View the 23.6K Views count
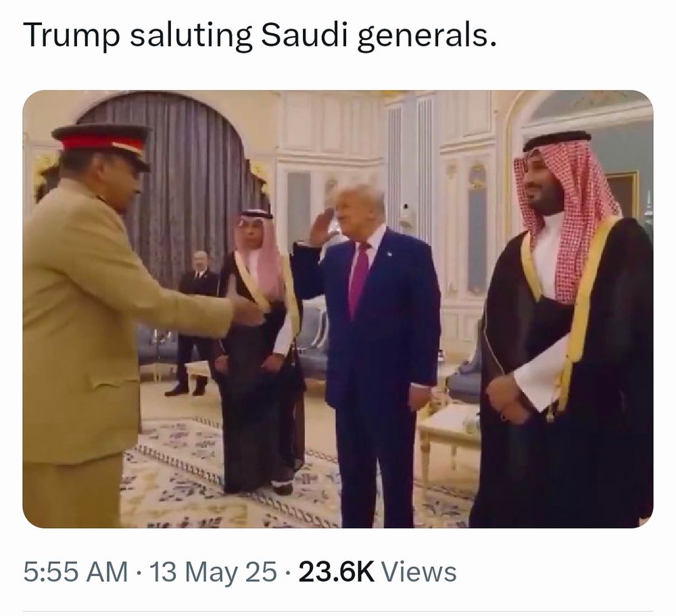This screenshot has height=616, width=676. (x=377, y=571)
